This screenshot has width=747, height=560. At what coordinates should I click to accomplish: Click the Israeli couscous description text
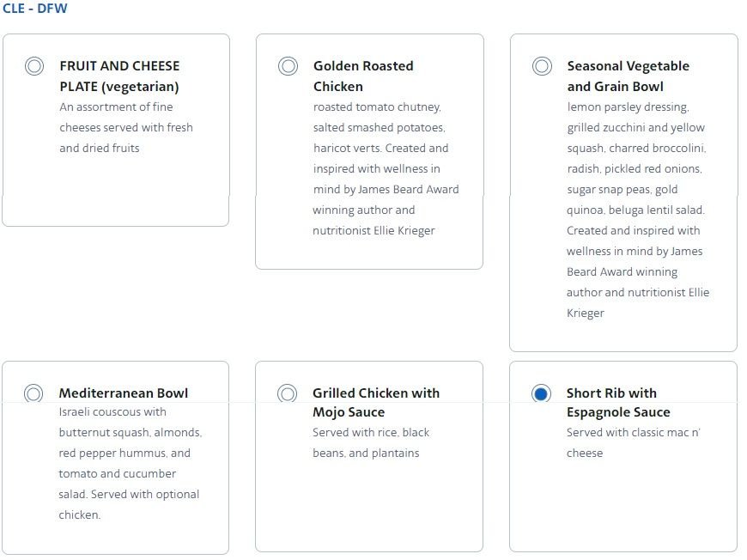coord(113,411)
